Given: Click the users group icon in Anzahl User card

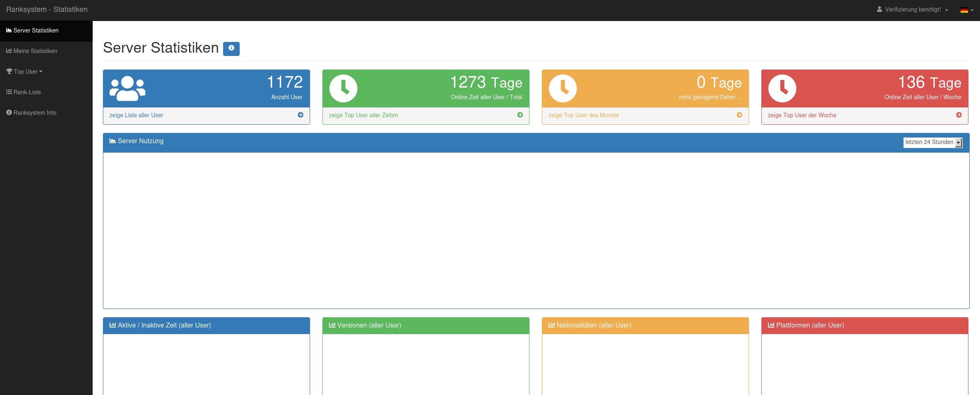Looking at the screenshot, I should [x=127, y=88].
